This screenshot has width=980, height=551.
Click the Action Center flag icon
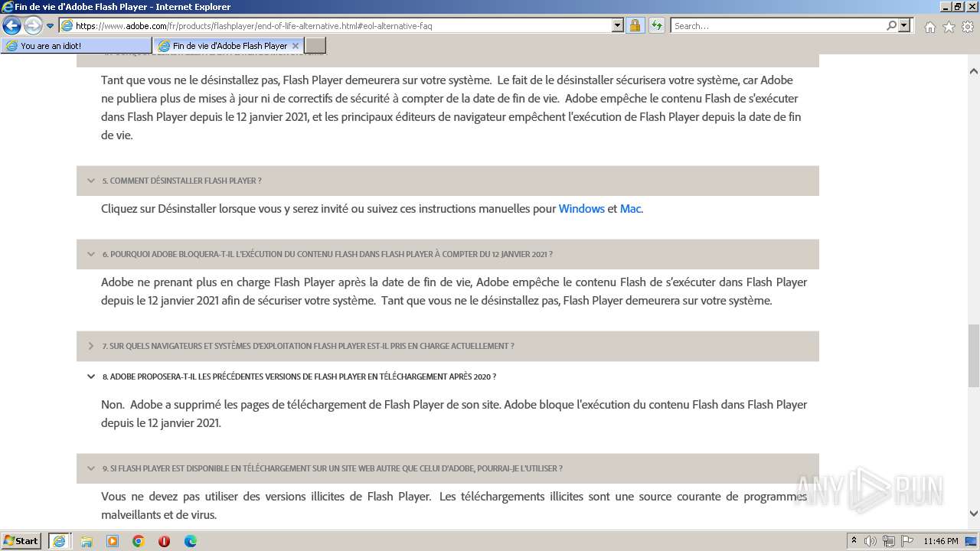pos(906,541)
